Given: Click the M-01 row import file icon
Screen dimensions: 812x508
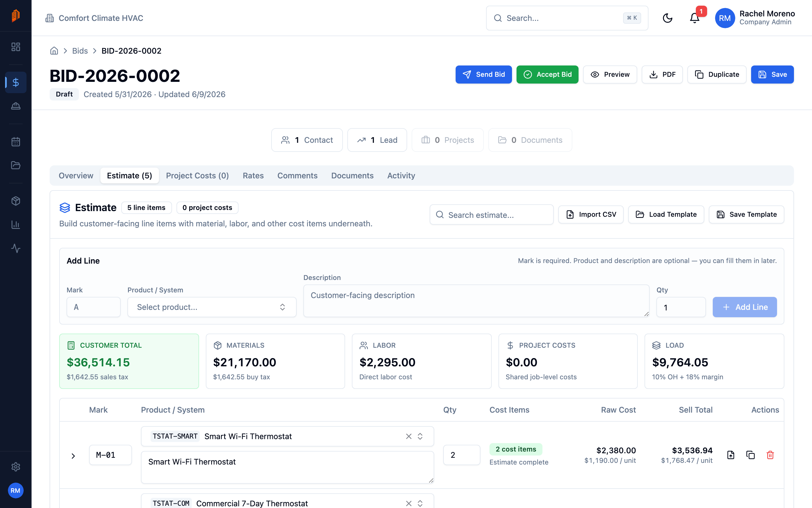Looking at the screenshot, I should point(731,455).
